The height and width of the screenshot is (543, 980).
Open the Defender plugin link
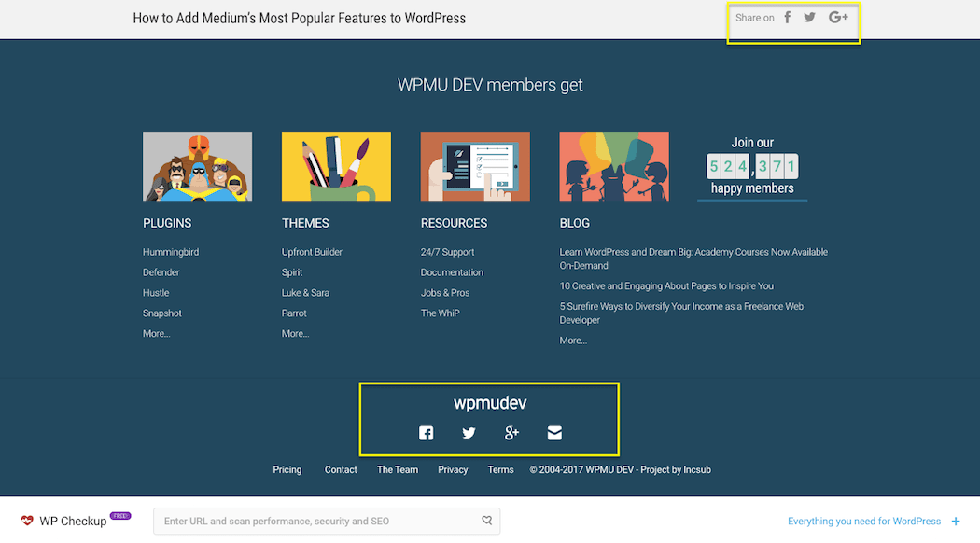tap(161, 272)
